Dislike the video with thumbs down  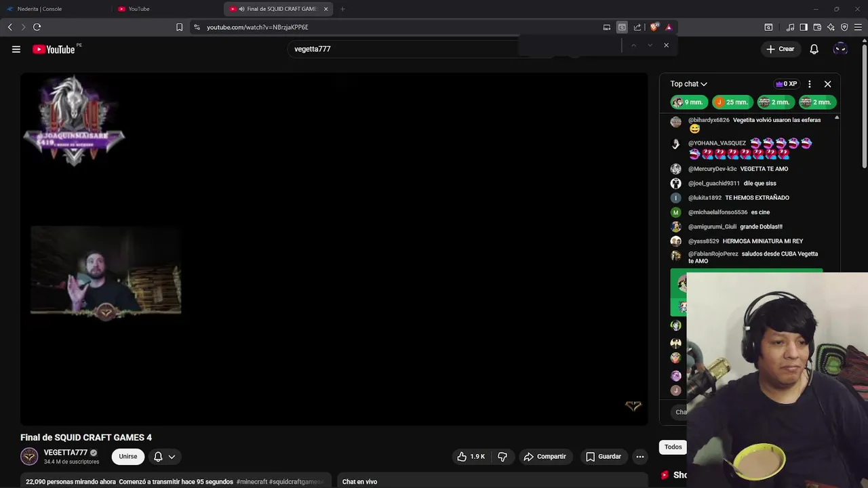(x=502, y=457)
